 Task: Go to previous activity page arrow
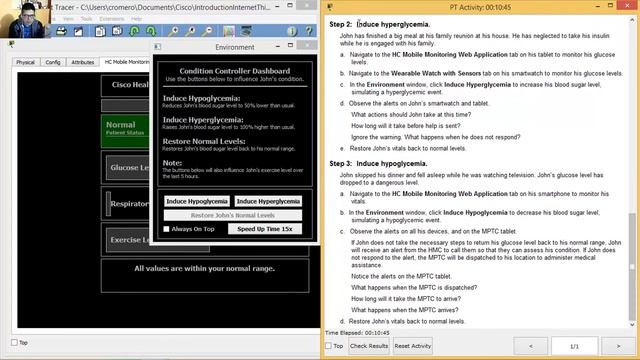tap(531, 346)
